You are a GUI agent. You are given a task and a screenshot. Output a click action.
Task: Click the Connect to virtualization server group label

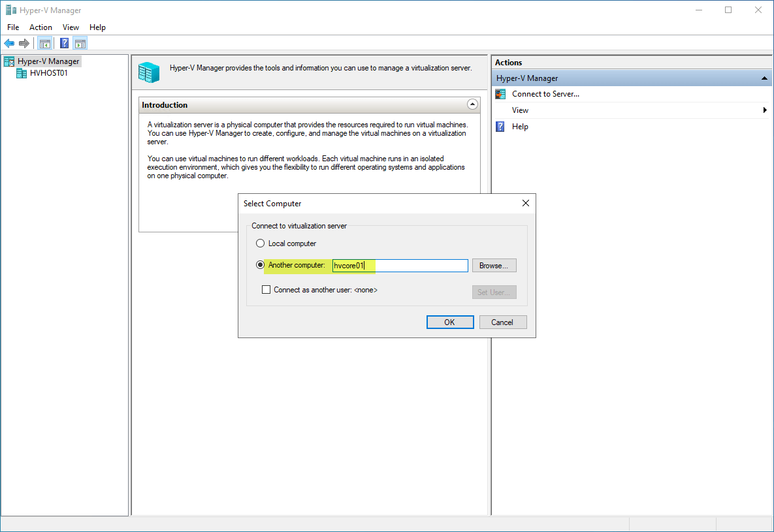299,226
